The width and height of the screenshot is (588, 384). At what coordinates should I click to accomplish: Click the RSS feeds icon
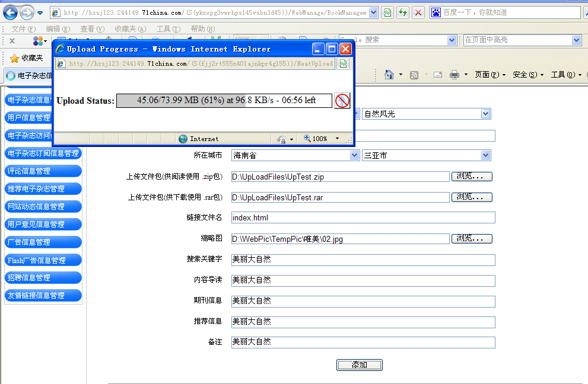(x=414, y=75)
